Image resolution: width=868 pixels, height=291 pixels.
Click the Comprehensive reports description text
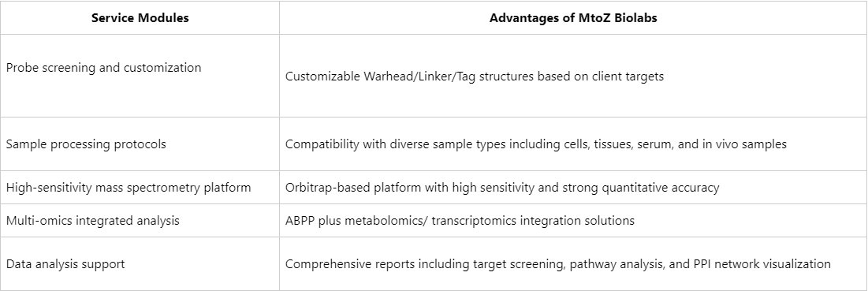click(558, 264)
